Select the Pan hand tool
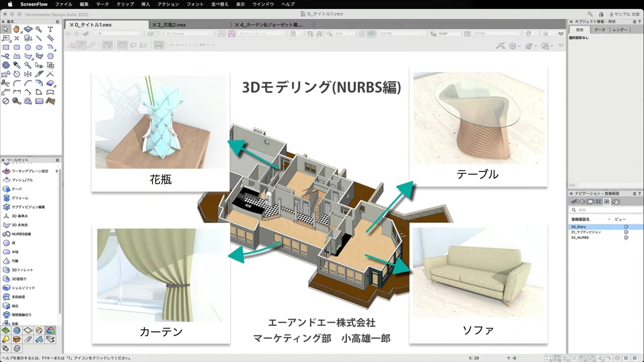Image resolution: width=644 pixels, height=362 pixels. point(17,29)
